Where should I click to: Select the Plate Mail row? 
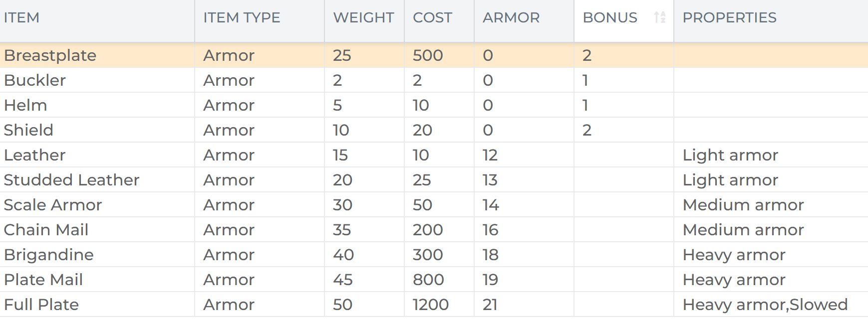point(434,279)
